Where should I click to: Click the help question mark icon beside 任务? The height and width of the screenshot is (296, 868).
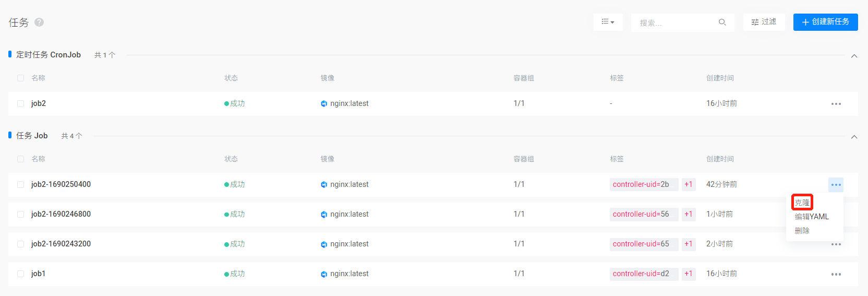[39, 22]
